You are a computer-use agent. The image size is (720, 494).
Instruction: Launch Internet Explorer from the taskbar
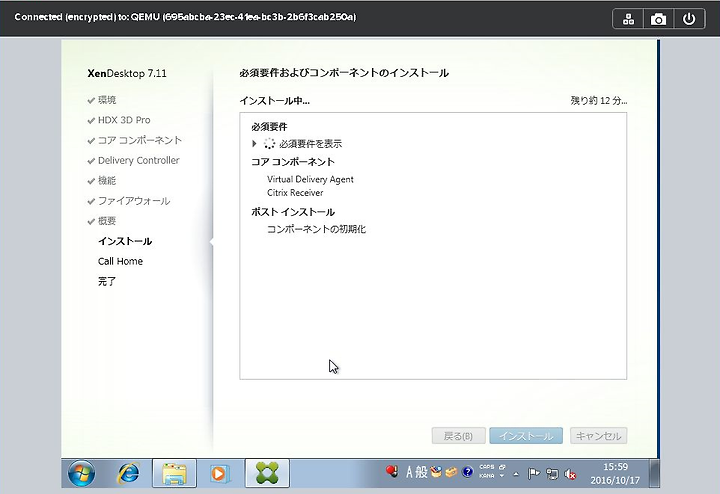coord(129,473)
